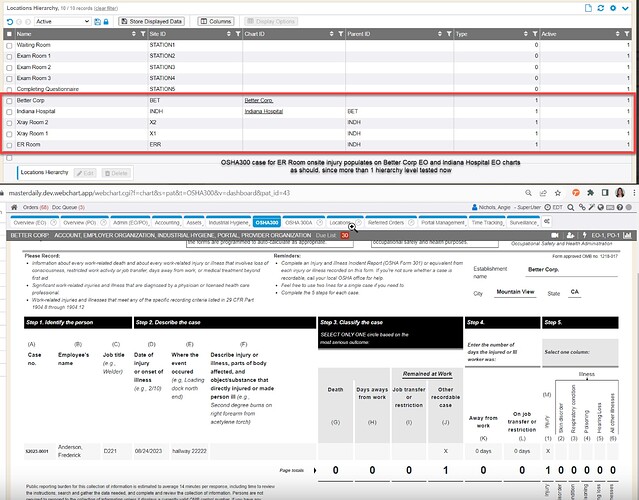Screen dimensions: 639x500
Task: Tick the ER Room row checkbox
Action: tap(10, 145)
